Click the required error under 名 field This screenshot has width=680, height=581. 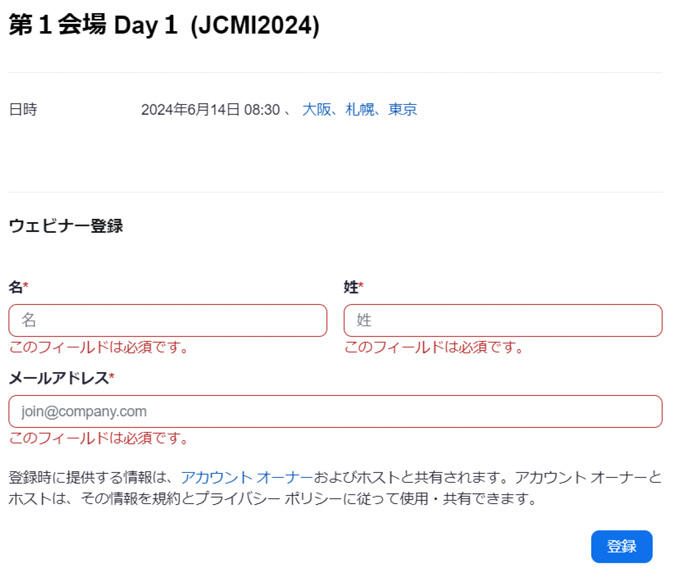click(99, 348)
